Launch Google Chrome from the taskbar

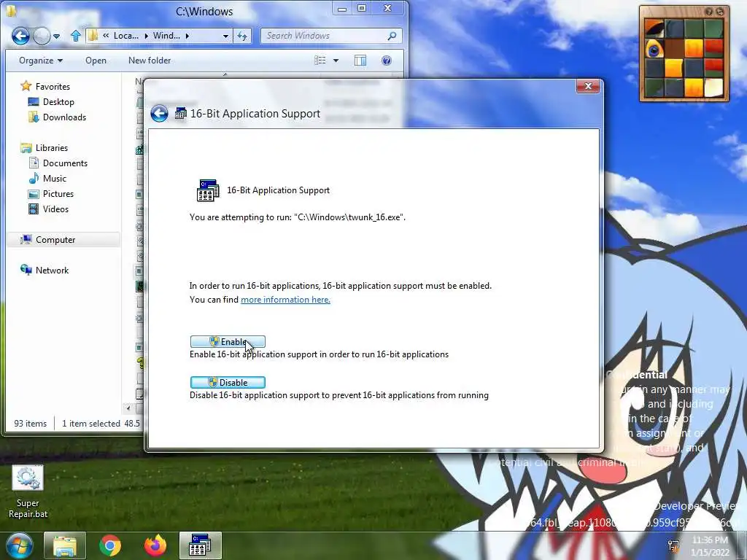click(x=110, y=545)
